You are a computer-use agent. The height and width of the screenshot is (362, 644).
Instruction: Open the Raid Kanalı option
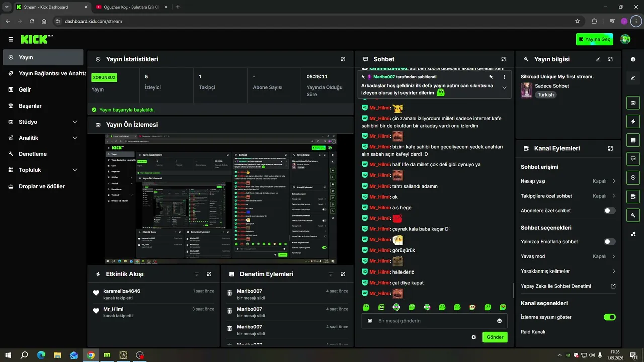pyautogui.click(x=533, y=332)
